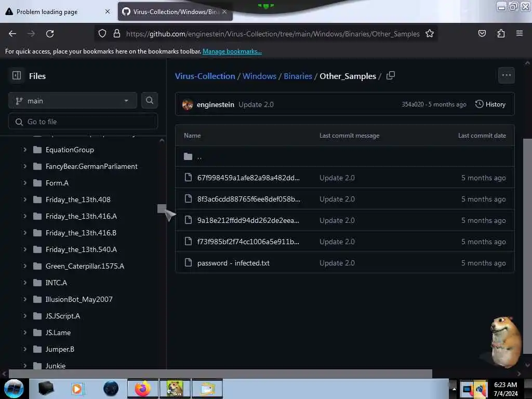This screenshot has width=532, height=399.
Task: Open the Manage bookmarks link
Action: point(232,51)
